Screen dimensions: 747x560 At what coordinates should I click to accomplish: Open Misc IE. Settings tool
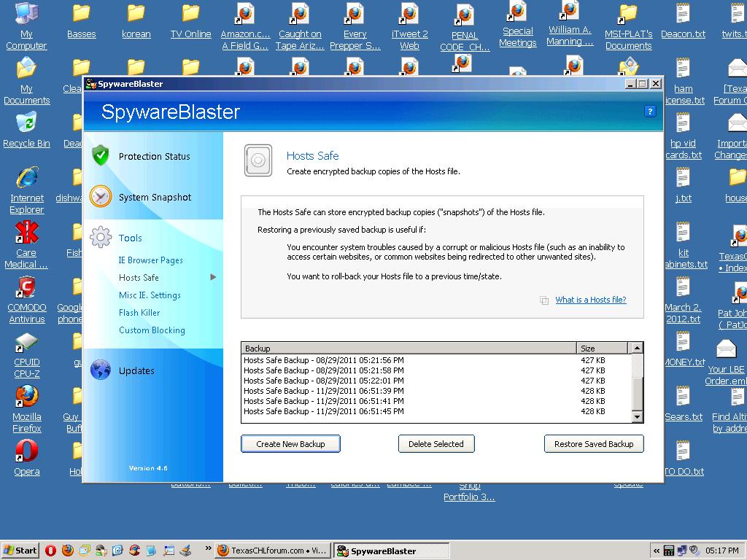click(150, 295)
